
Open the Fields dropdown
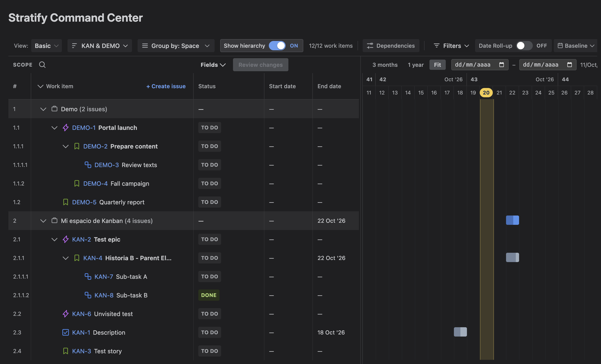[213, 65]
